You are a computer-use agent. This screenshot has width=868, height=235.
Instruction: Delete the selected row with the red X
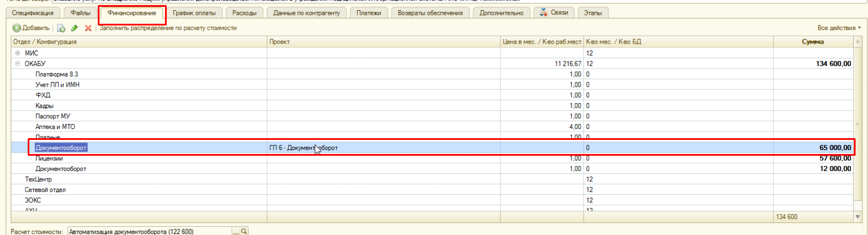pos(88,28)
